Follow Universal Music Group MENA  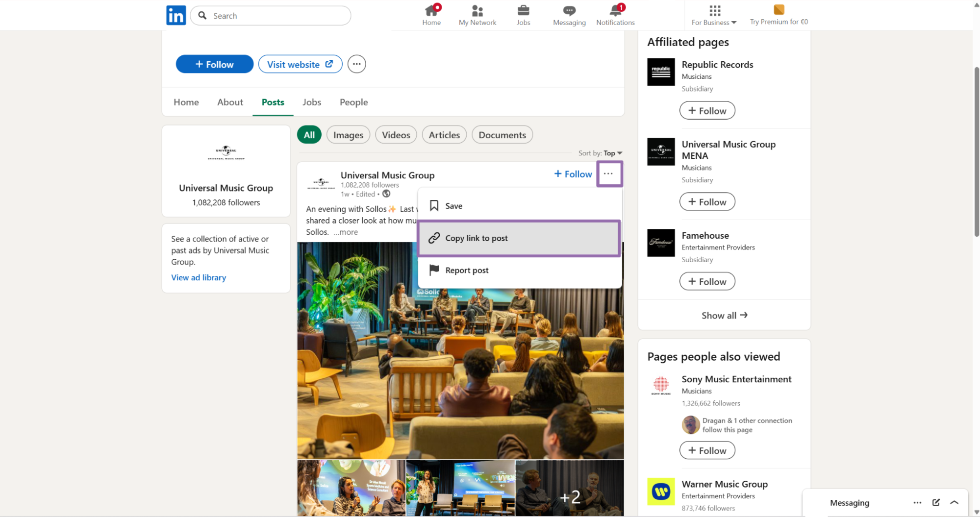pyautogui.click(x=707, y=201)
